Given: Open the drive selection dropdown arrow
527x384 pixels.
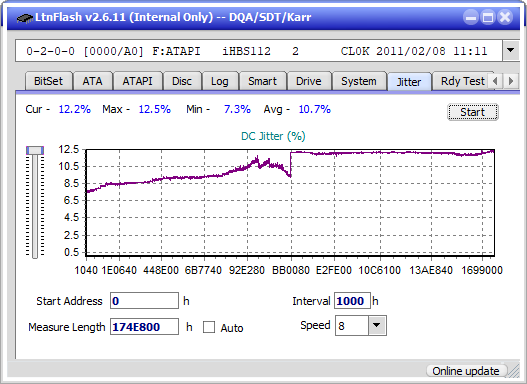Looking at the screenshot, I should [511, 51].
